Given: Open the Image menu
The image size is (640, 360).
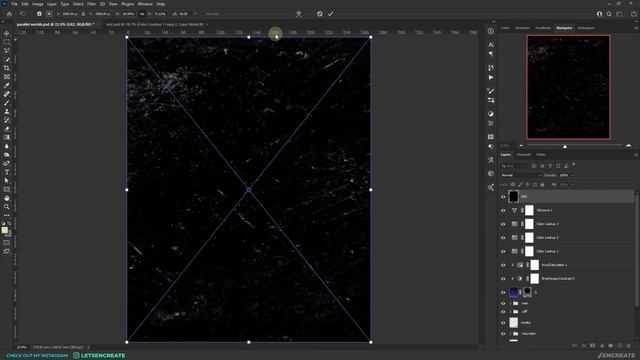Looking at the screenshot, I should pyautogui.click(x=38, y=4).
